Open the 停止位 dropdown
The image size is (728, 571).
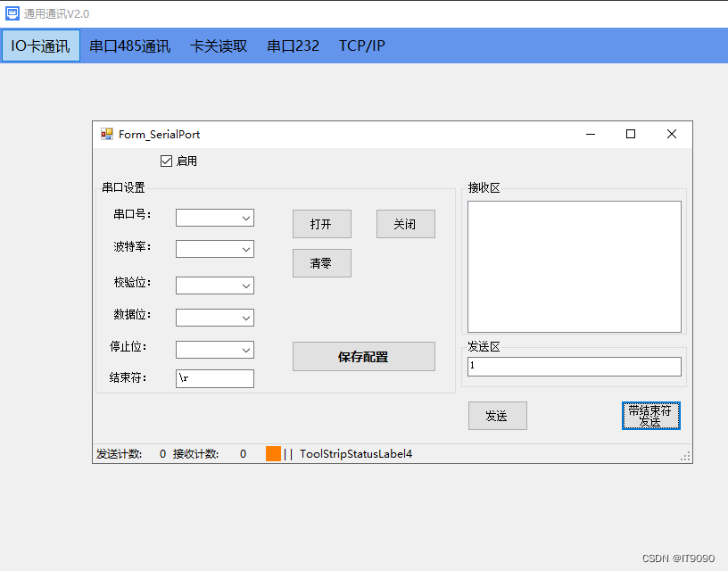tap(215, 350)
